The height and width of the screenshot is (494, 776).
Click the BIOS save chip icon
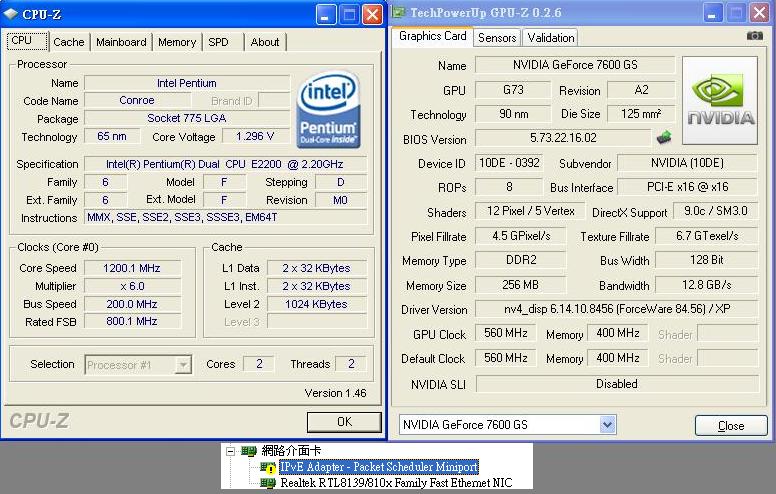coord(662,137)
